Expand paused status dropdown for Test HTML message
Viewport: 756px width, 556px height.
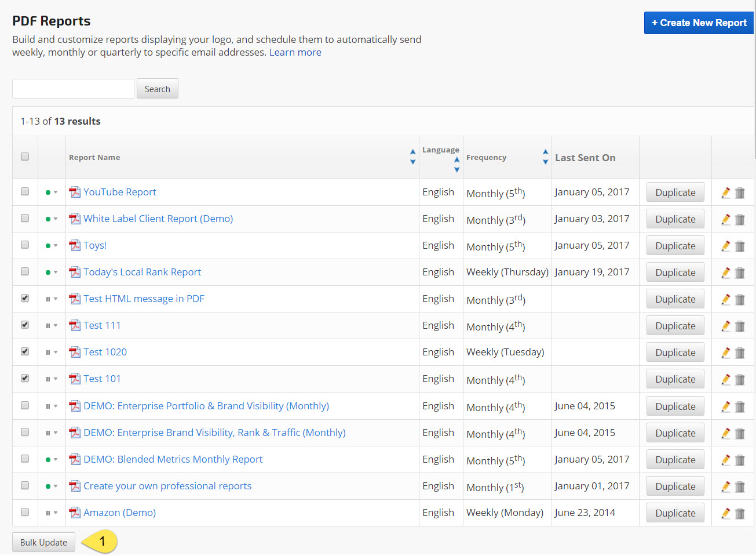[x=52, y=299]
